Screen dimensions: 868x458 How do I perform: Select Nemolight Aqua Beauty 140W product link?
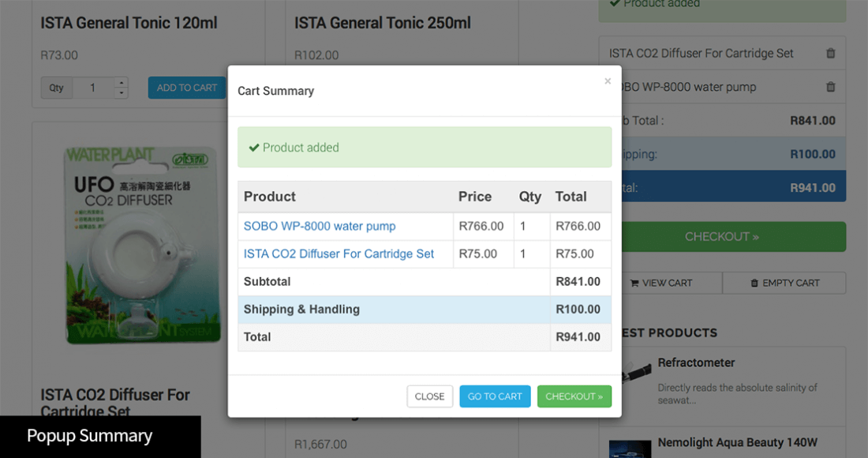click(x=737, y=442)
